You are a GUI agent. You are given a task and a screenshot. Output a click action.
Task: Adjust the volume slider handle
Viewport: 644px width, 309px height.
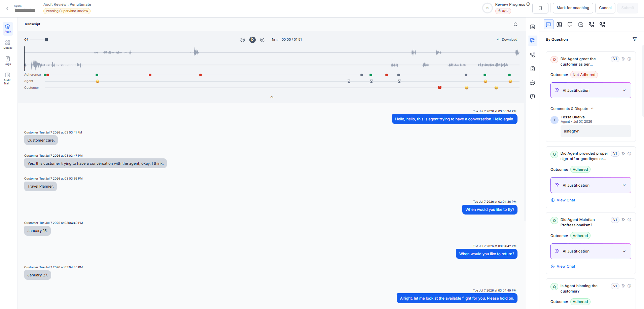tap(46, 39)
